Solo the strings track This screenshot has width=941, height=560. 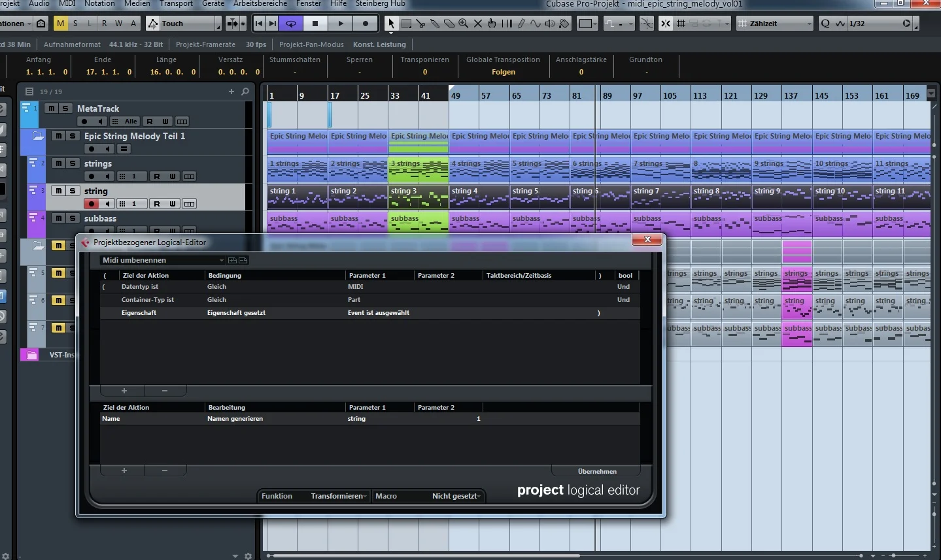pos(73,163)
